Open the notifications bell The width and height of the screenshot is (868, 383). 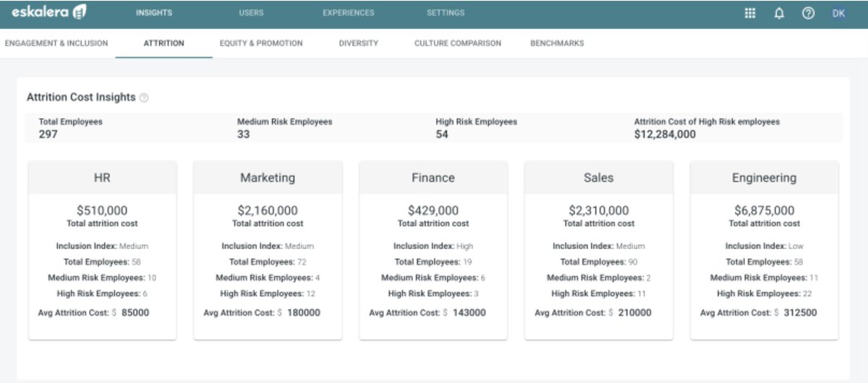pyautogui.click(x=779, y=13)
